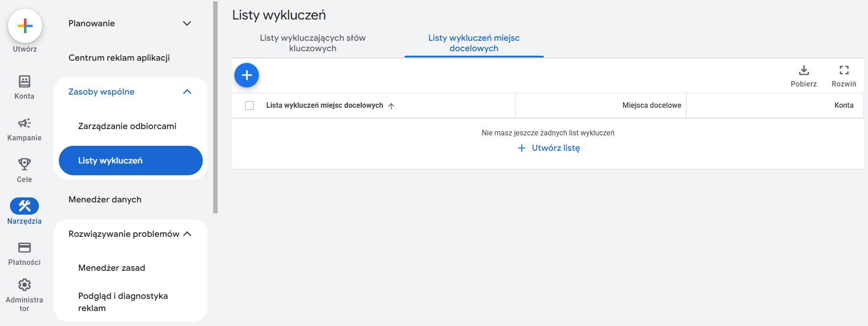Switch to Listy wykluczających słów kluczowych tab
Screen dimensions: 868x326
(313, 43)
